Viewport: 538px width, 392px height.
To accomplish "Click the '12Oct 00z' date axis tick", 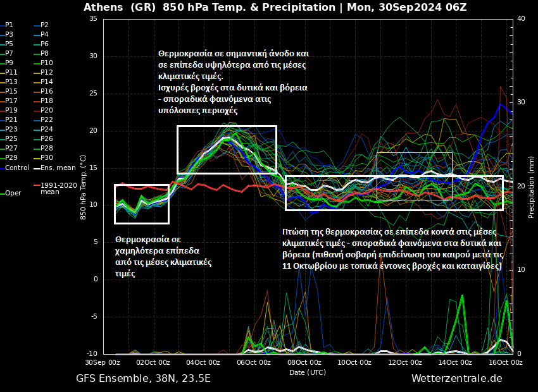I will [405, 362].
